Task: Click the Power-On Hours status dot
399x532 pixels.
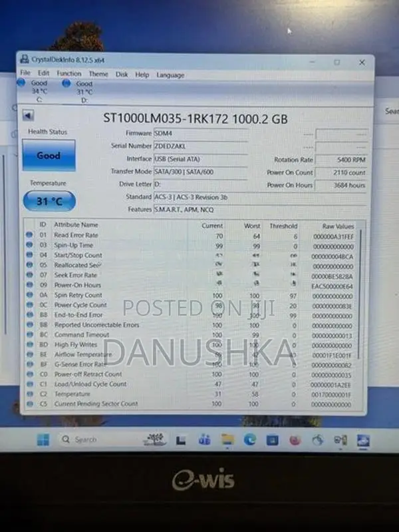Action: click(29, 285)
